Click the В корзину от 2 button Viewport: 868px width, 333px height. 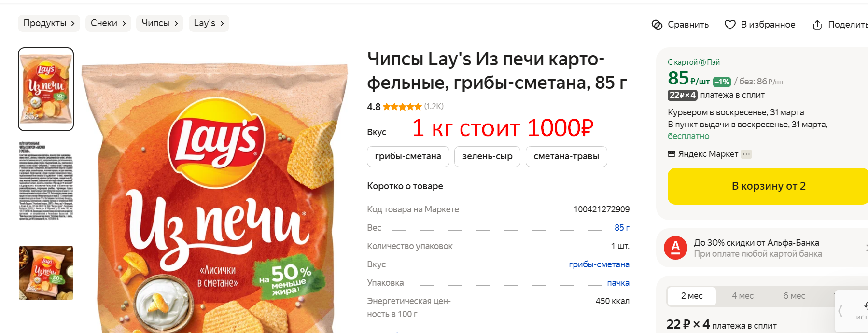(x=769, y=186)
